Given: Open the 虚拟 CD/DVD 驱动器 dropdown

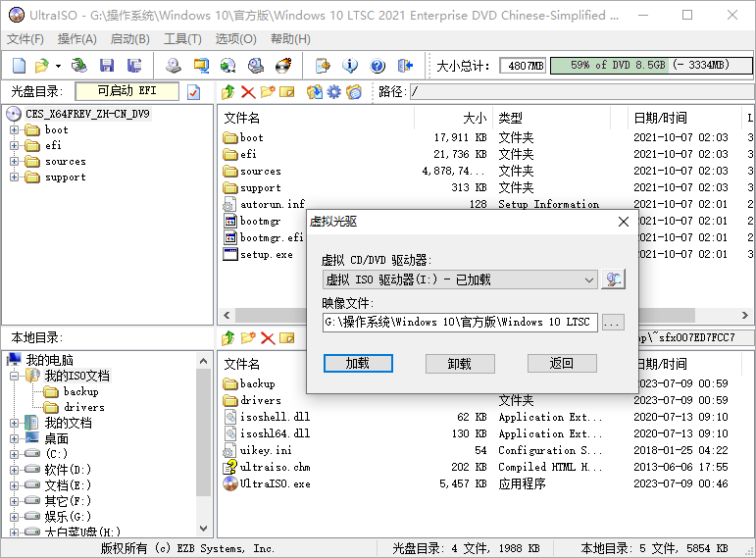Looking at the screenshot, I should coord(588,279).
